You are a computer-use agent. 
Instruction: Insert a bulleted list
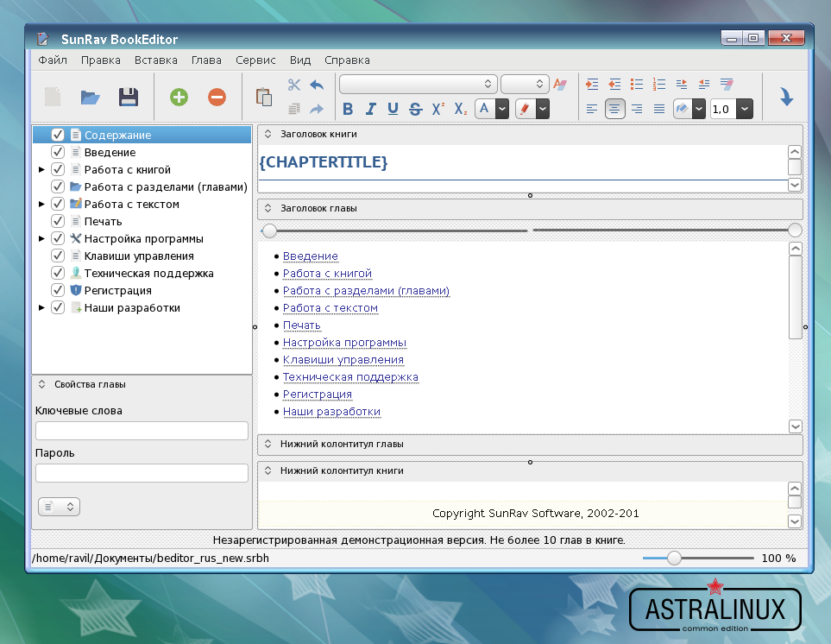637,85
